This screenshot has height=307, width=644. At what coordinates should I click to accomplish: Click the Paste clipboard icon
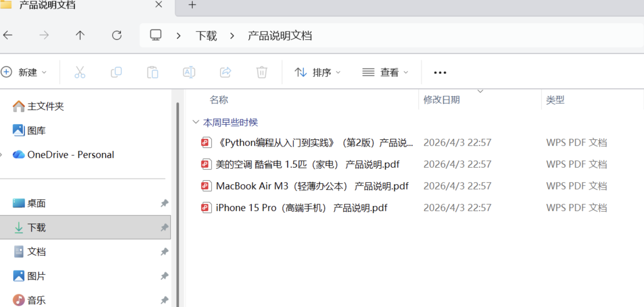[x=153, y=72]
